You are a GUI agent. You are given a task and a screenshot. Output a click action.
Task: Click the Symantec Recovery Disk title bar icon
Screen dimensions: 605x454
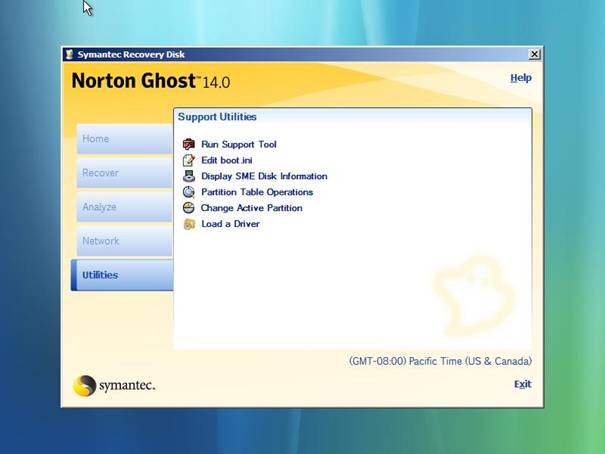[69, 54]
